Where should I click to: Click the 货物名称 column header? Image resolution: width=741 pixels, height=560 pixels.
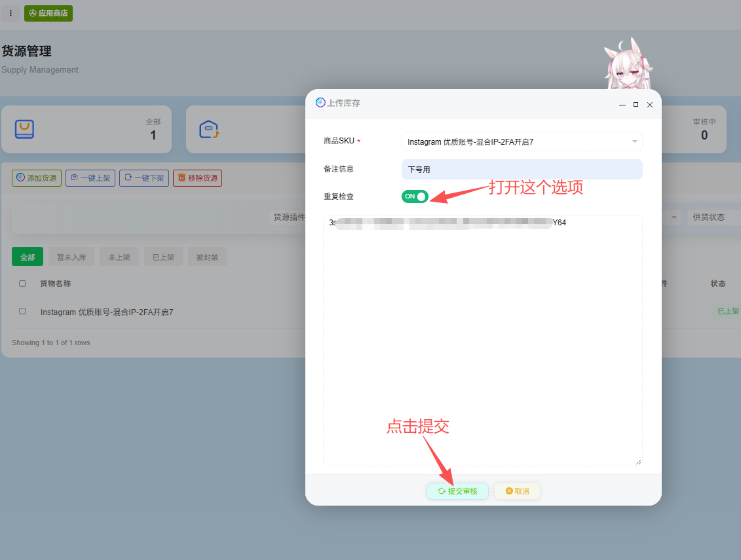pos(55,284)
